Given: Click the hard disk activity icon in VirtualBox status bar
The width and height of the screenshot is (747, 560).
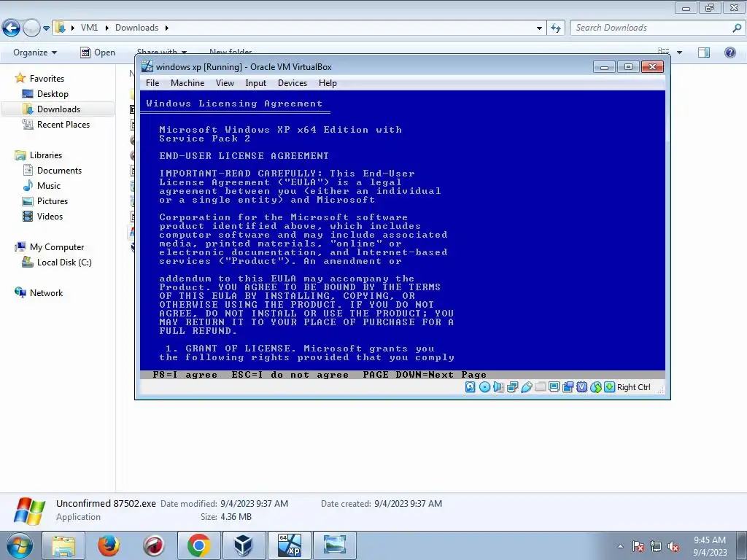Looking at the screenshot, I should pyautogui.click(x=471, y=387).
